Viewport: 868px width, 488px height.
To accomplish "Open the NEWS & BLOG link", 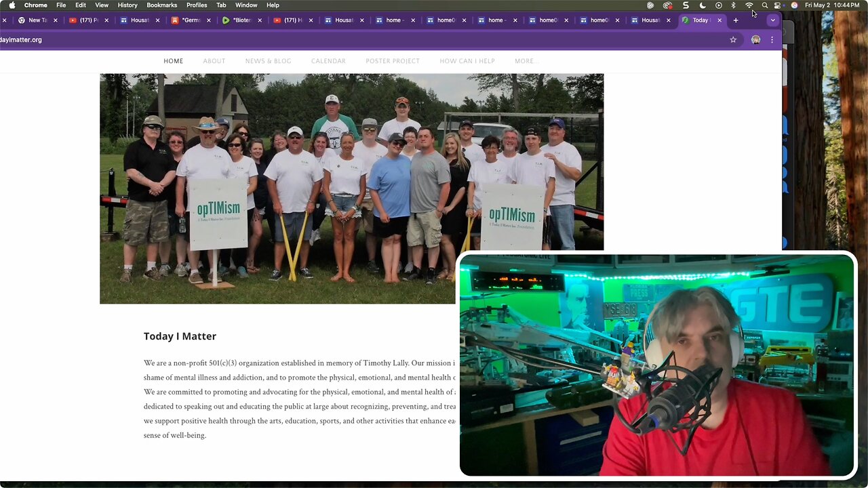I will tap(269, 61).
